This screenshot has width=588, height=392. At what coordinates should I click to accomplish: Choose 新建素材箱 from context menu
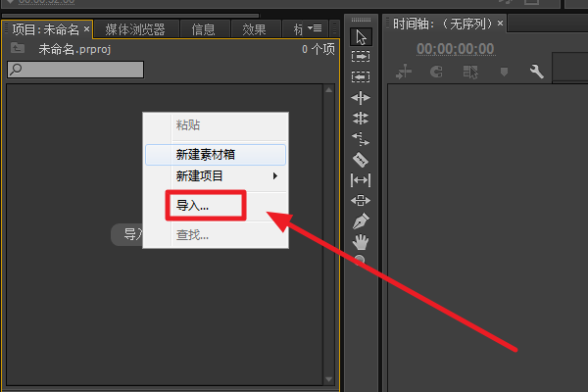point(216,155)
